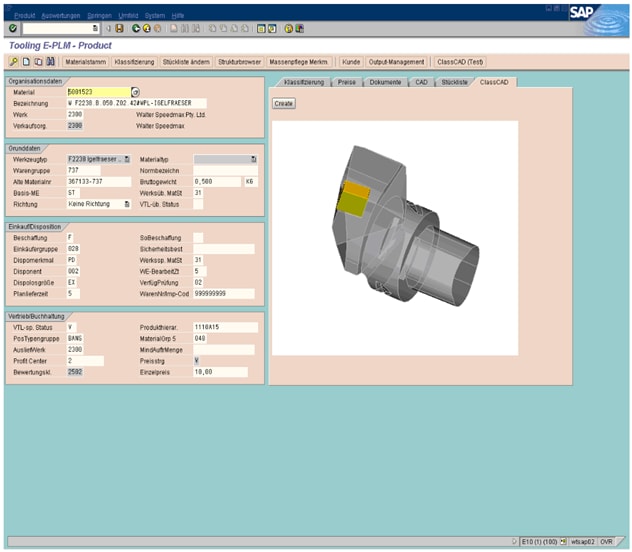
Task: Open the Hilfe menu
Action: coord(178,15)
